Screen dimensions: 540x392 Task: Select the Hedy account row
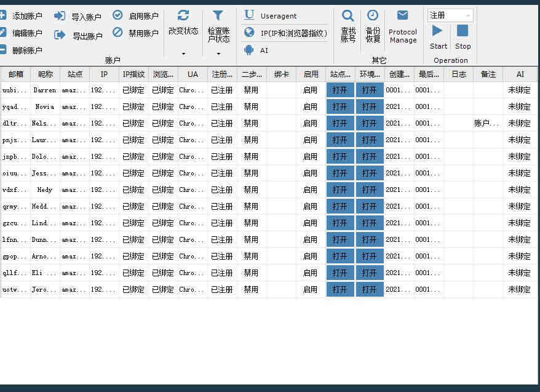(269, 190)
